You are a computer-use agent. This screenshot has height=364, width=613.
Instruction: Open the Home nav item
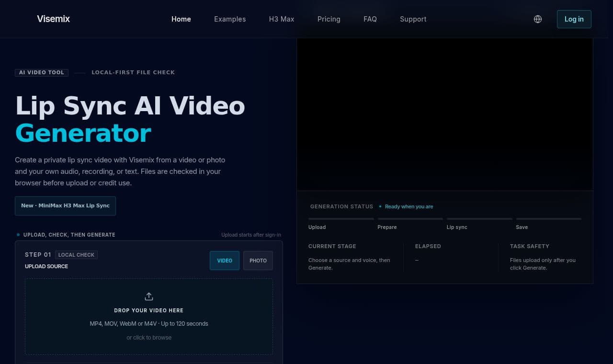point(181,19)
